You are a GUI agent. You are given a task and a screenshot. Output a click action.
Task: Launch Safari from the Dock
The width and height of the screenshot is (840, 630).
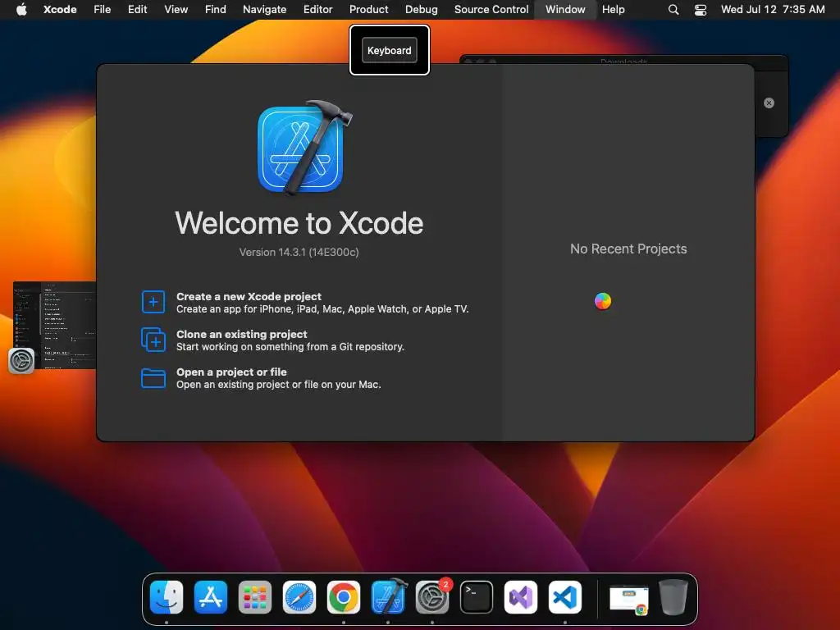click(299, 597)
